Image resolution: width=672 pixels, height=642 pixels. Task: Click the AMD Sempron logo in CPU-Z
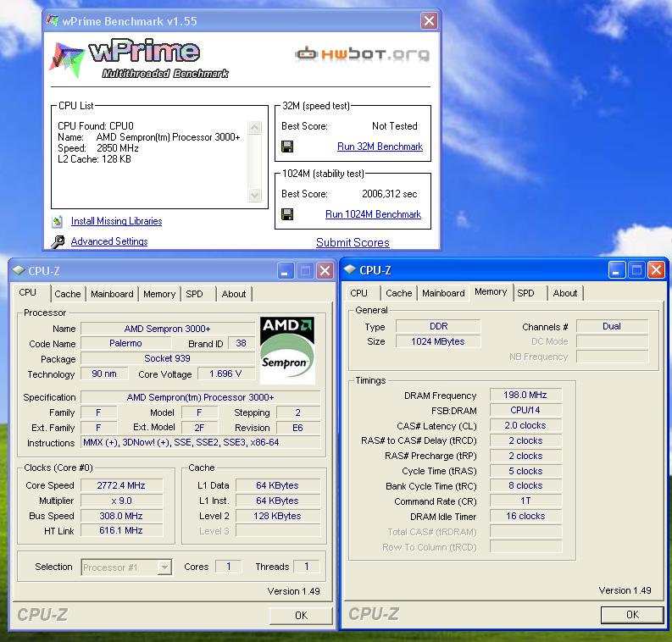[x=287, y=350]
